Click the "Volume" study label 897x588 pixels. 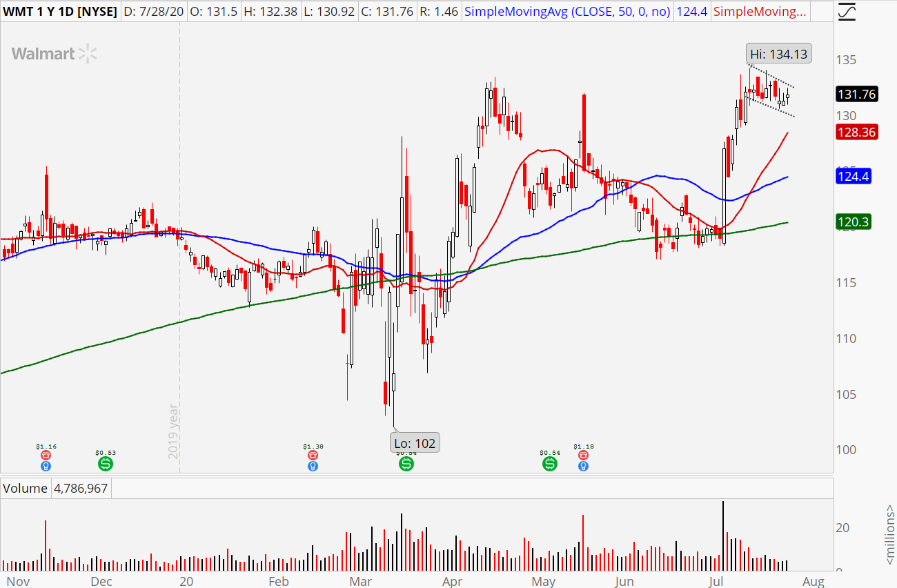pos(26,489)
